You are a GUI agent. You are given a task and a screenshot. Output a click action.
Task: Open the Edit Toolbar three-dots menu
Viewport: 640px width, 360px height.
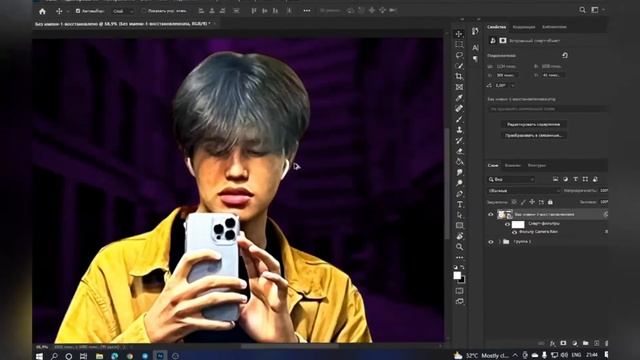(459, 258)
